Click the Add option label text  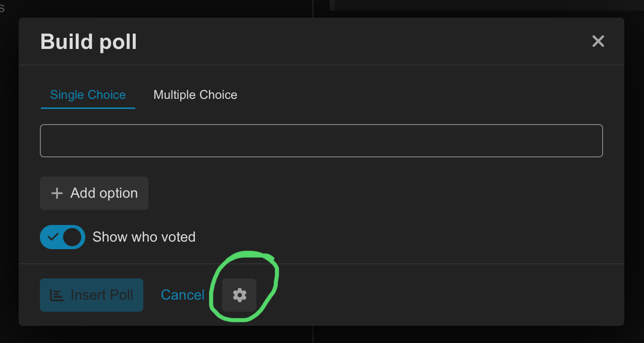[x=104, y=193]
